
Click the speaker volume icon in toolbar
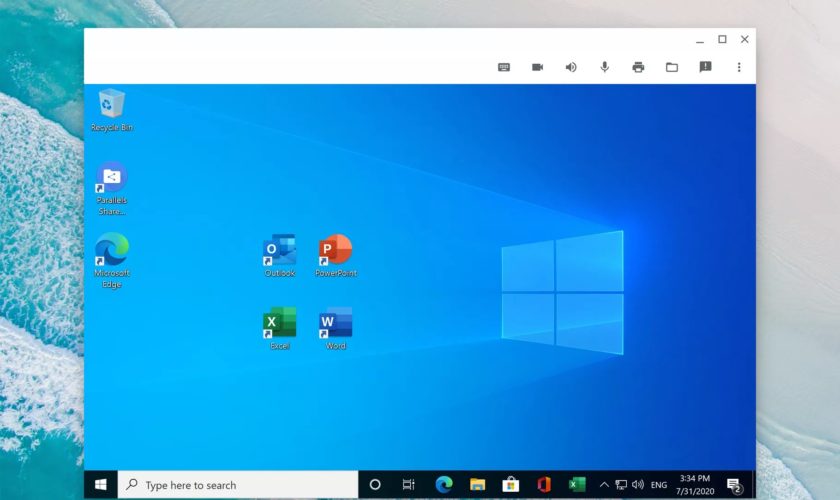point(571,67)
